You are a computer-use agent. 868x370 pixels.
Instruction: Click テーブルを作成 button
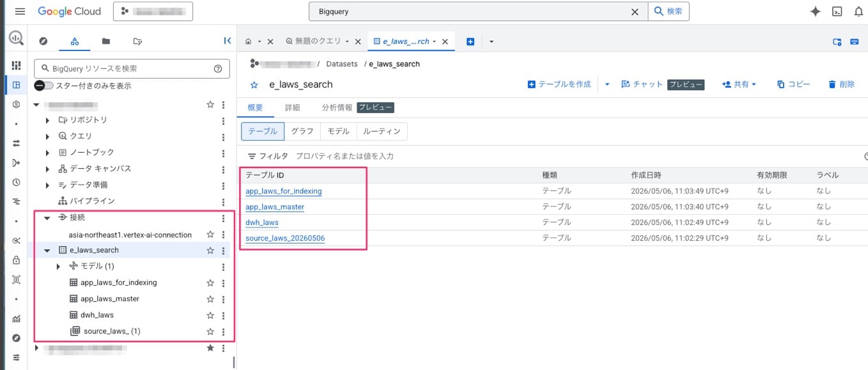(559, 84)
